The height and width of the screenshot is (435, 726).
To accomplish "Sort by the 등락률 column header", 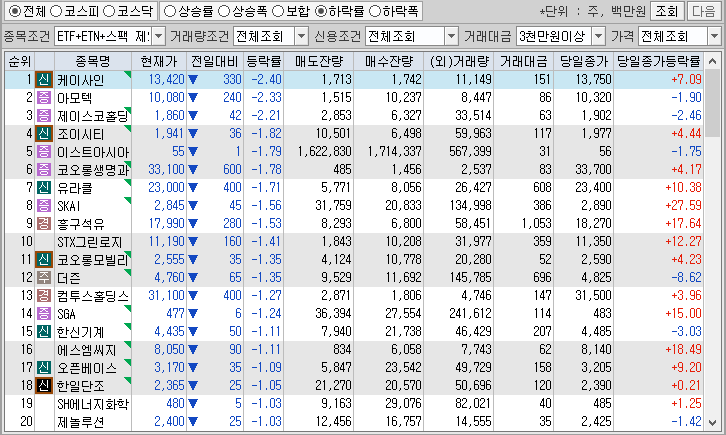I will click(263, 61).
